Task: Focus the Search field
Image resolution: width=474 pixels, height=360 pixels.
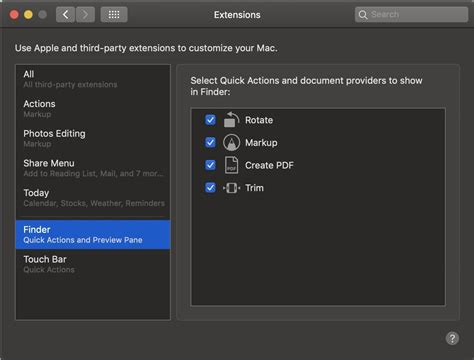Action: pos(411,15)
